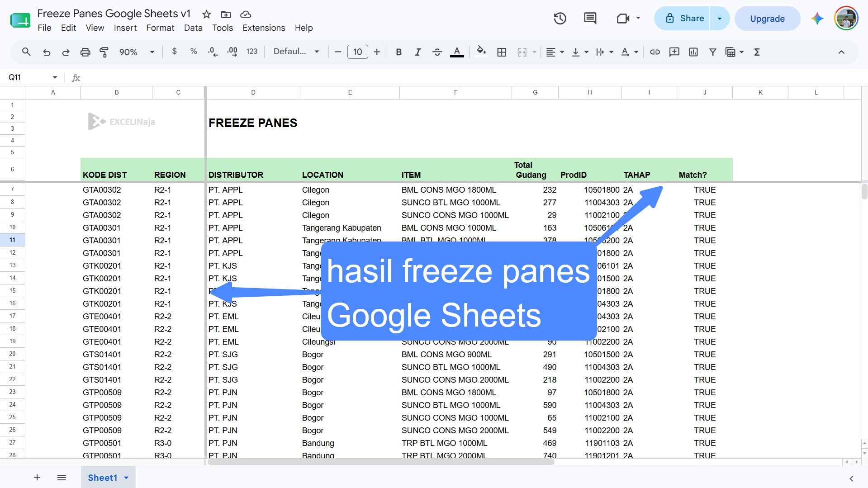Open vertical align dropdown
868x488 pixels.
coord(580,52)
